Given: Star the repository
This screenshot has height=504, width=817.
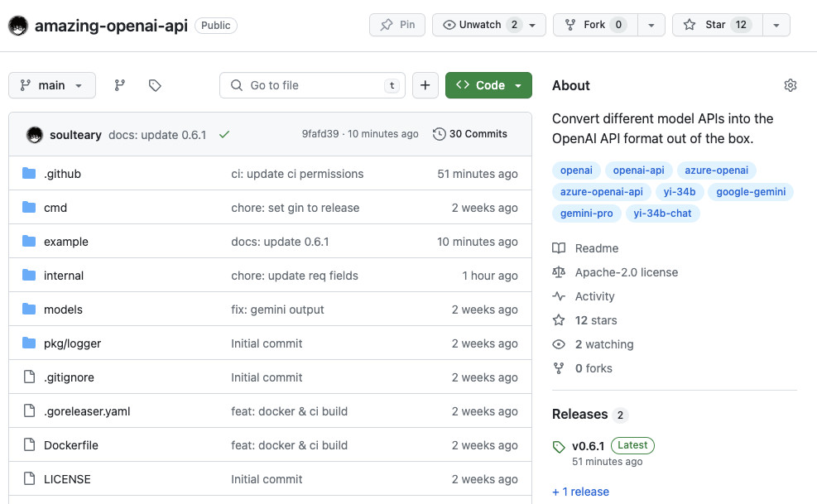Looking at the screenshot, I should (718, 25).
